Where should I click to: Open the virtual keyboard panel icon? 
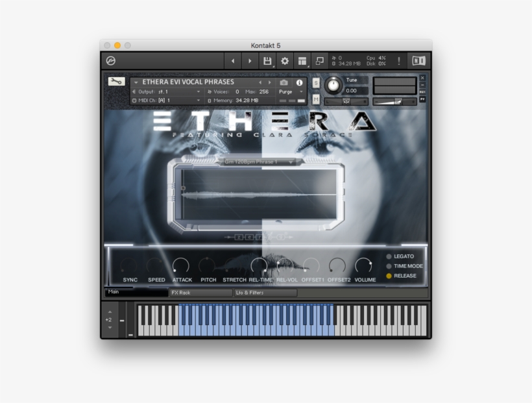point(319,60)
